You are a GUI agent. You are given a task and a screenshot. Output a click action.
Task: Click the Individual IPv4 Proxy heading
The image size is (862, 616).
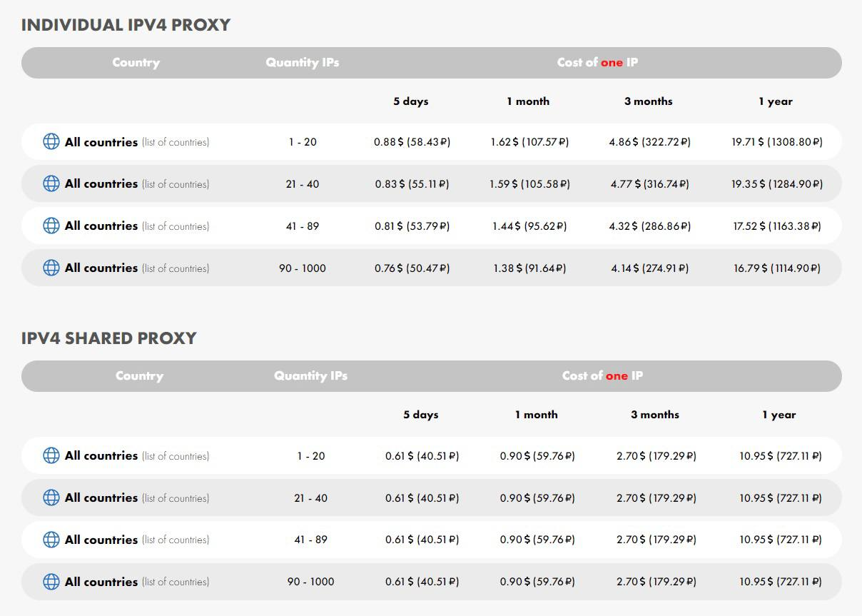126,25
